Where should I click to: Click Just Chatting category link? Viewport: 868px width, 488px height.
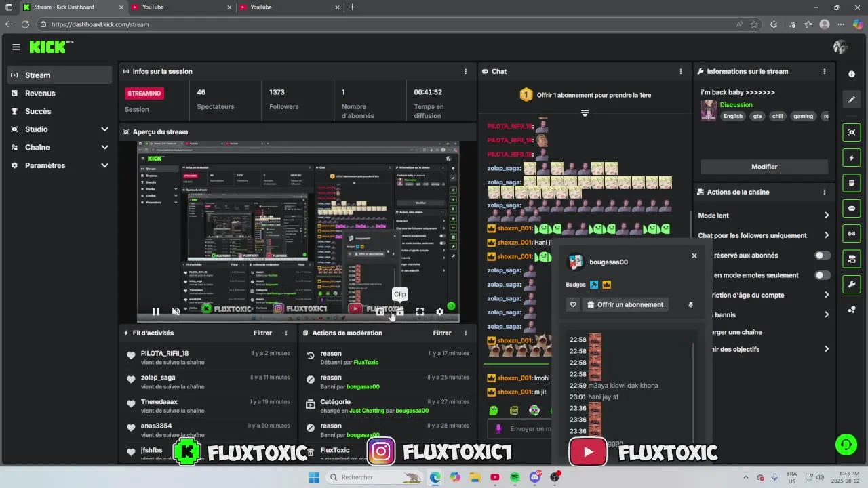click(x=367, y=411)
